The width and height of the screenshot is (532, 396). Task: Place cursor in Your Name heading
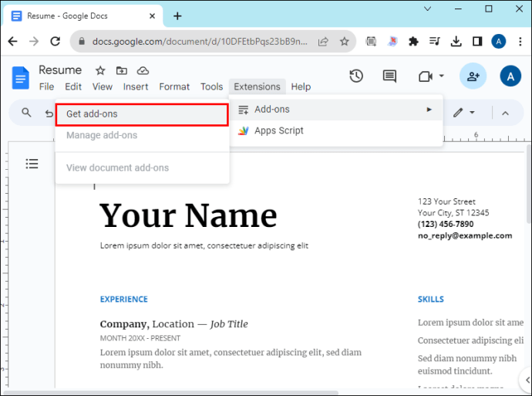tap(188, 215)
